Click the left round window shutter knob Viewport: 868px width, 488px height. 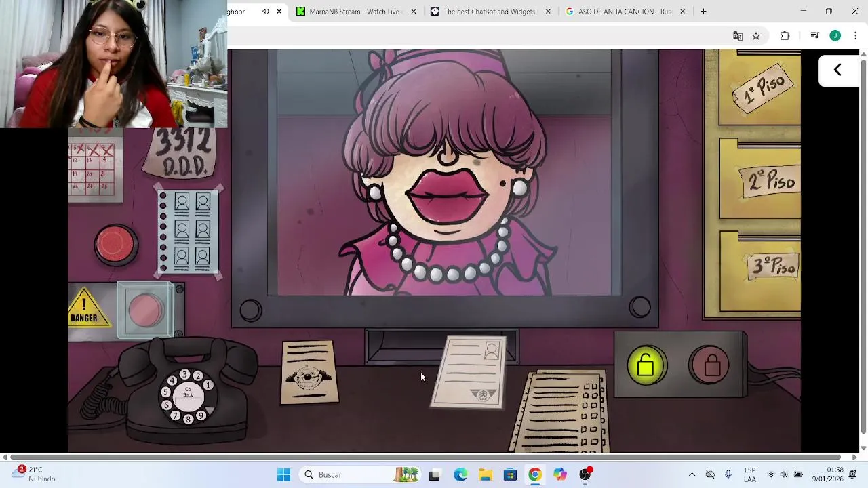click(250, 310)
